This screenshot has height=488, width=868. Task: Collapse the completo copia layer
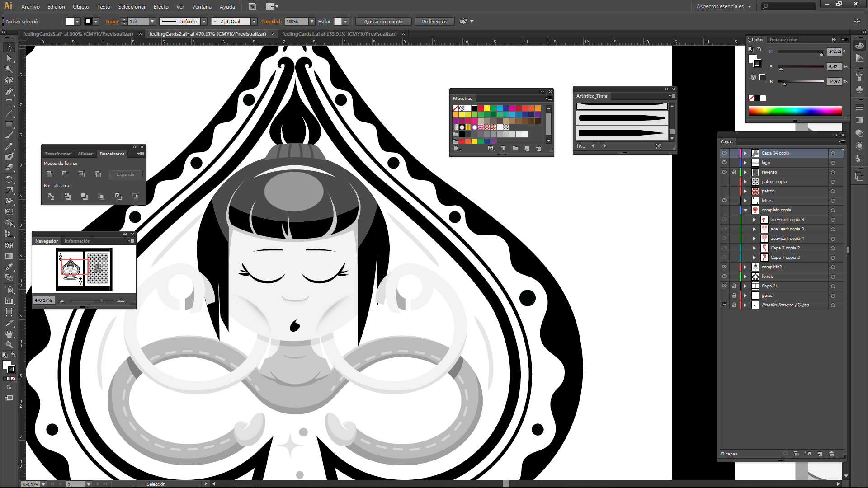click(x=745, y=210)
